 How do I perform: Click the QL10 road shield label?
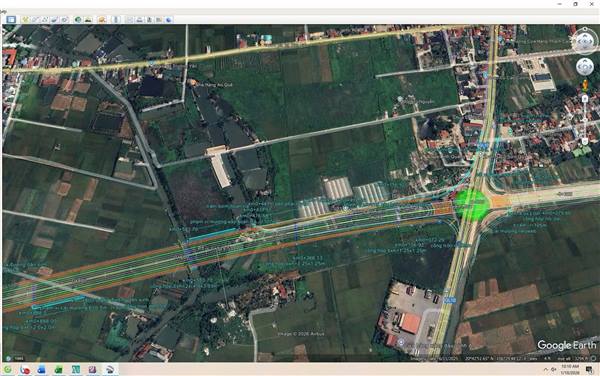[450, 301]
